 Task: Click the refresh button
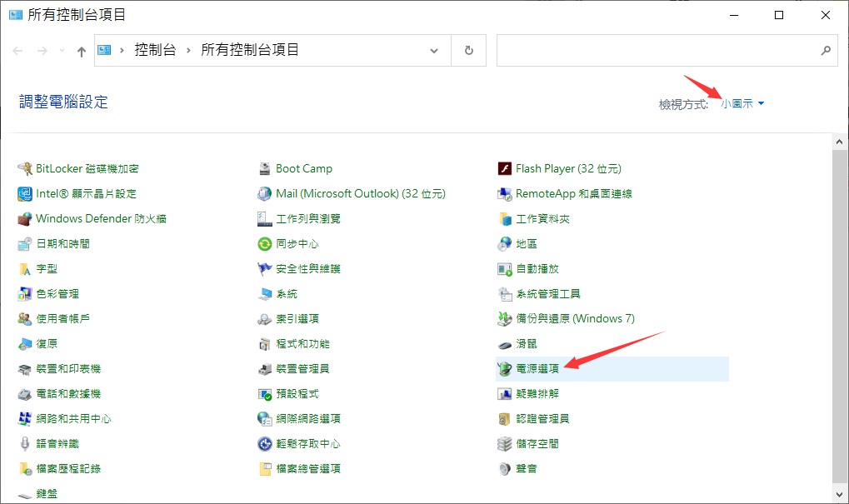click(469, 50)
